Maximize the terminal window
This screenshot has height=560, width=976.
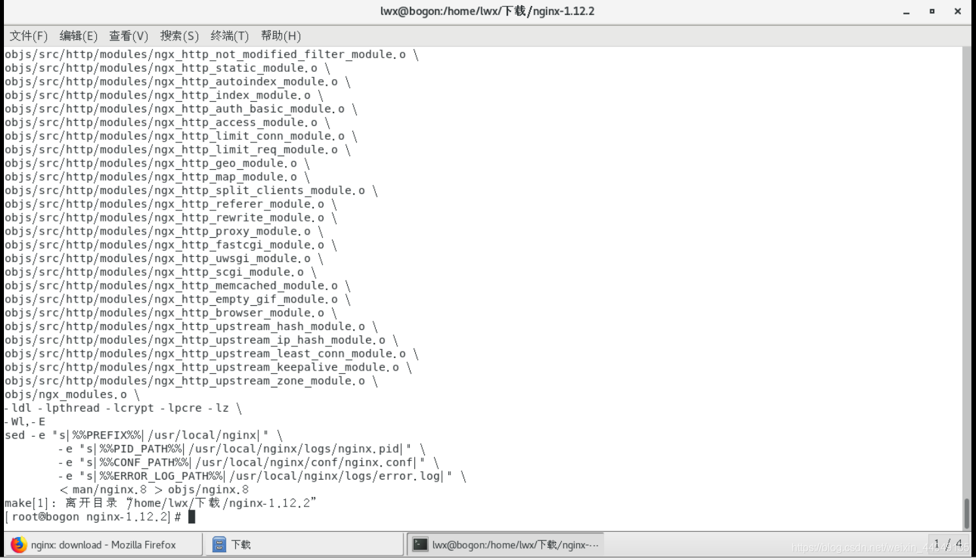(932, 11)
